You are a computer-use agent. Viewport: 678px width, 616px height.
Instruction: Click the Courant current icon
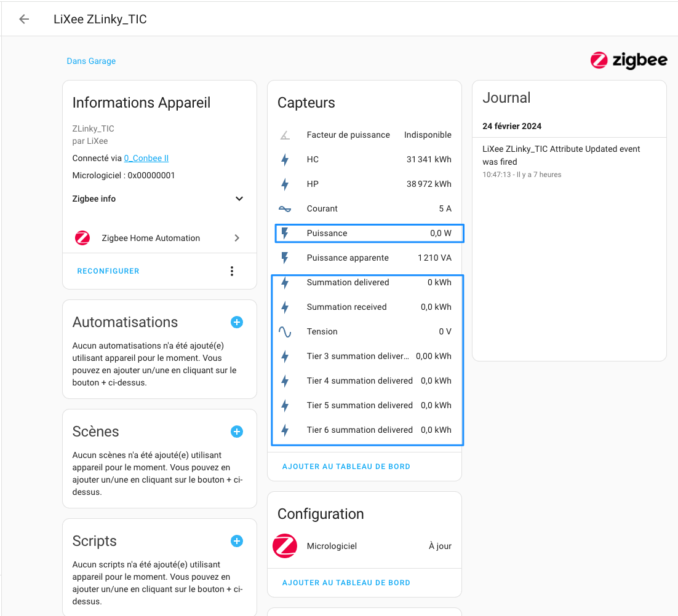click(285, 209)
